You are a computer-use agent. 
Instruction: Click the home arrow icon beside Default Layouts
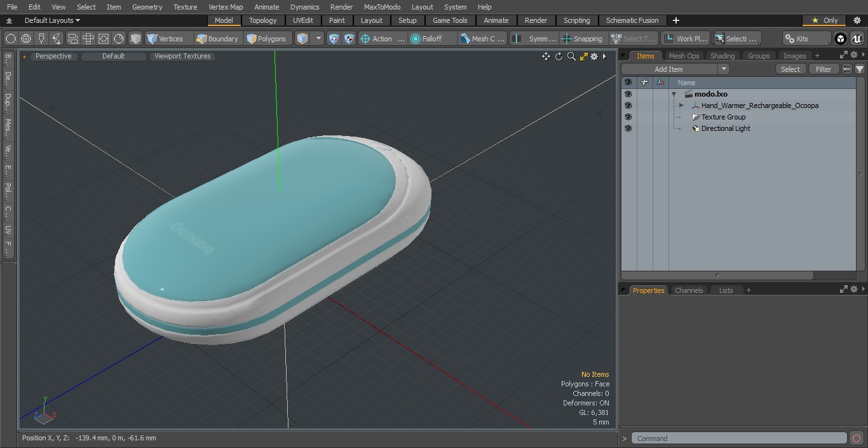(9, 20)
